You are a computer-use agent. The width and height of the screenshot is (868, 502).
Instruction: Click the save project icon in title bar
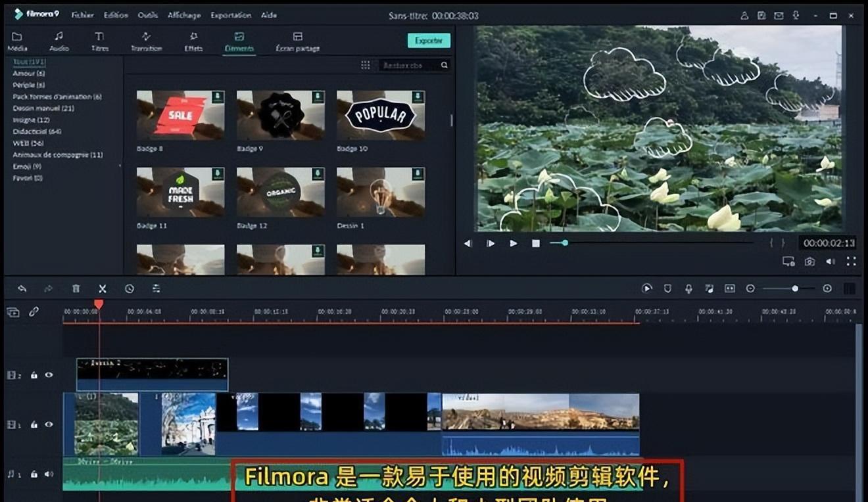point(761,15)
